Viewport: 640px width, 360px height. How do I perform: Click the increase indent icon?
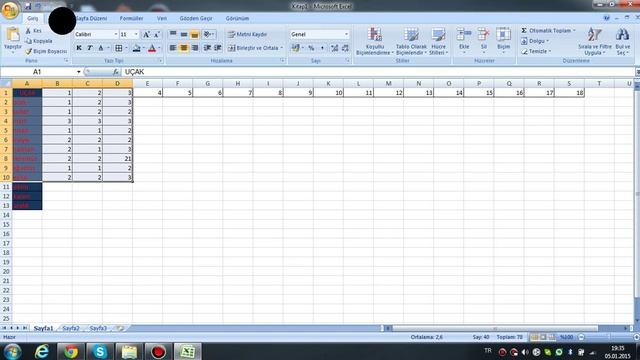coord(218,48)
